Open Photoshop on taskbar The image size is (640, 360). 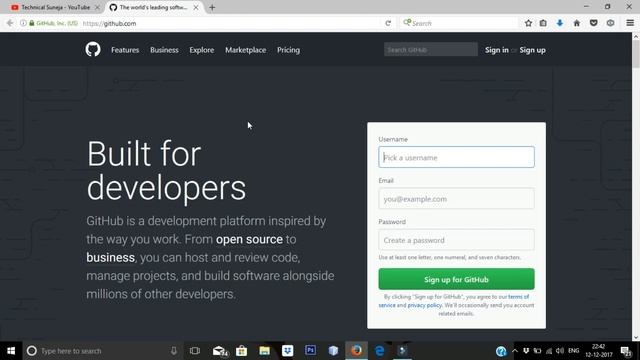click(x=310, y=350)
